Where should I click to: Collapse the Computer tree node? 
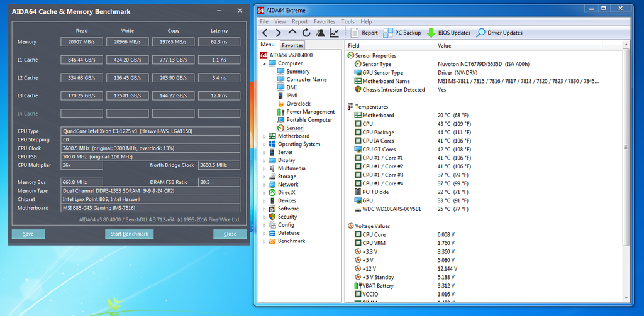click(264, 63)
